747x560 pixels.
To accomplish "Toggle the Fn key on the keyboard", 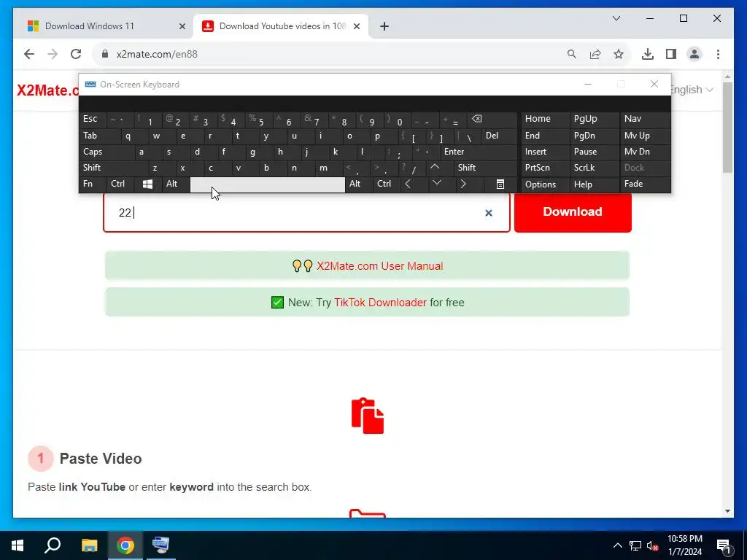I will (93, 184).
